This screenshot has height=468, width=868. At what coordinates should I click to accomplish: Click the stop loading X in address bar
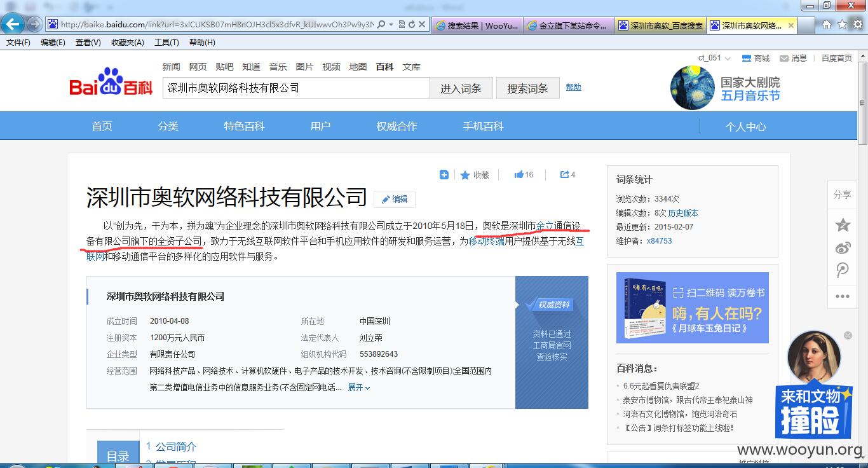pos(423,25)
